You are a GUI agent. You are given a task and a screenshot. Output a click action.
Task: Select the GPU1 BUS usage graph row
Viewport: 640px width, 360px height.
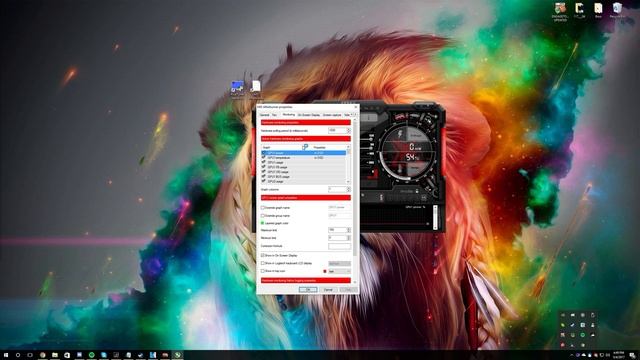(304, 177)
